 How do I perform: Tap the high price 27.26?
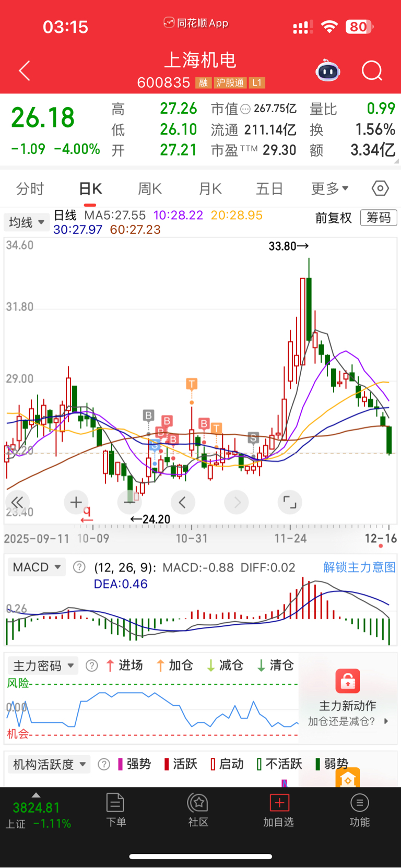coord(179,109)
